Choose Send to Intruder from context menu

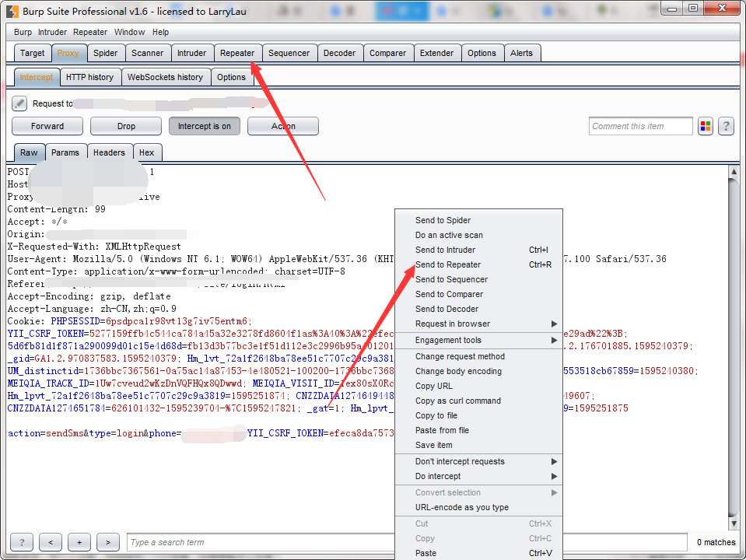[x=478, y=250]
